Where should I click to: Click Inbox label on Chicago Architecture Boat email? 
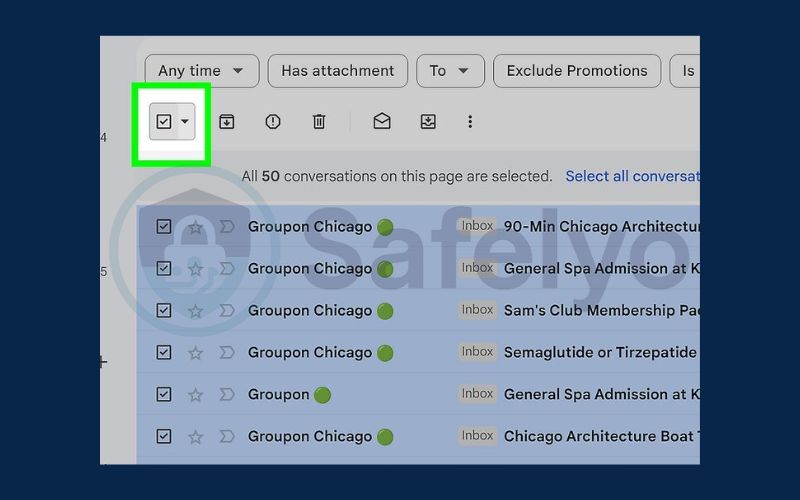[477, 436]
